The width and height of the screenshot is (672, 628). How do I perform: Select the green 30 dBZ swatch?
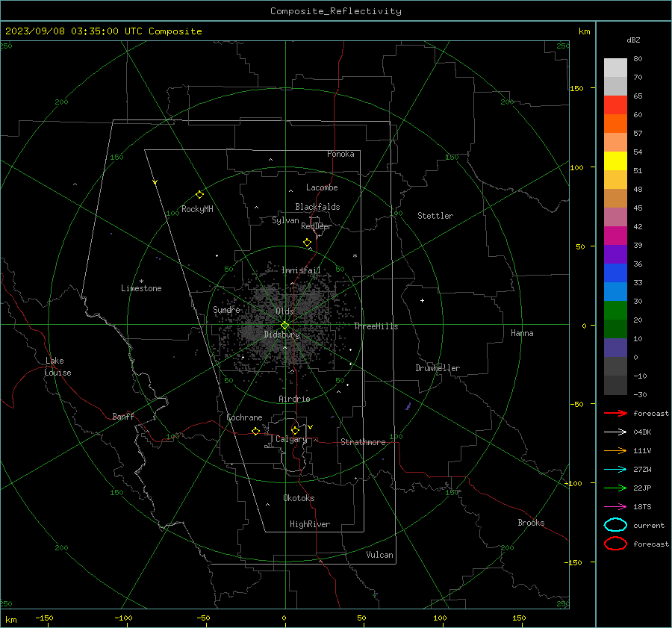615,311
